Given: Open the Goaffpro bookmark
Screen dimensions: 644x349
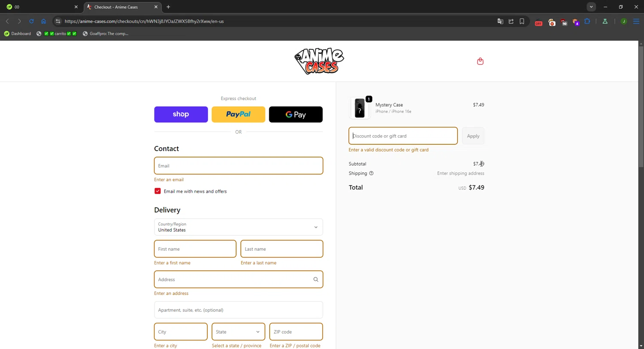Looking at the screenshot, I should (106, 33).
